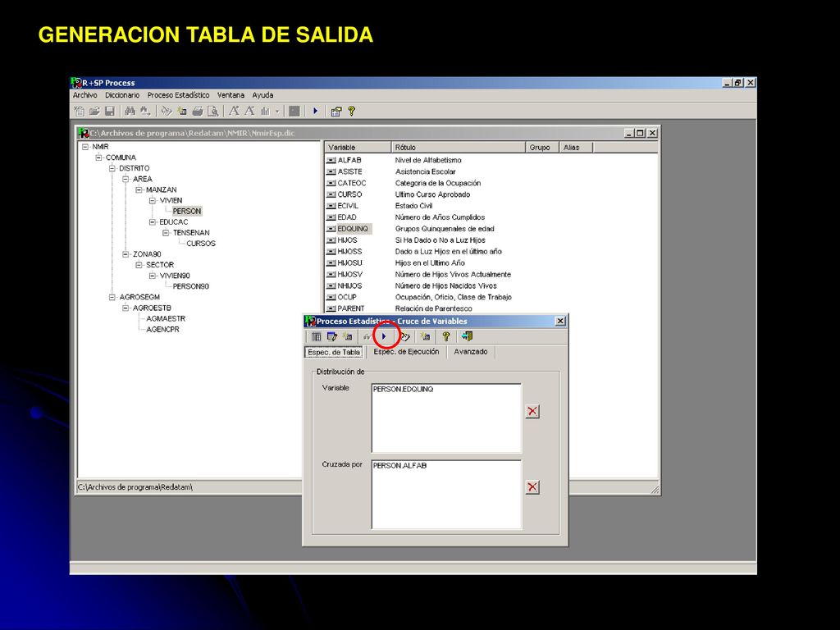This screenshot has height=630, width=840.
Task: Open the Ventana menu
Action: click(x=231, y=95)
